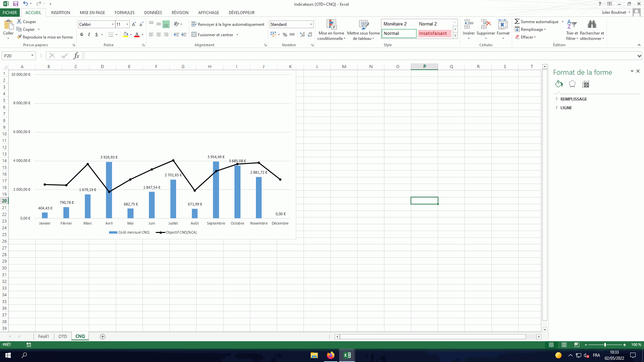Click the Name Box showing P20
Screen dimensions: 644x362
(16, 56)
